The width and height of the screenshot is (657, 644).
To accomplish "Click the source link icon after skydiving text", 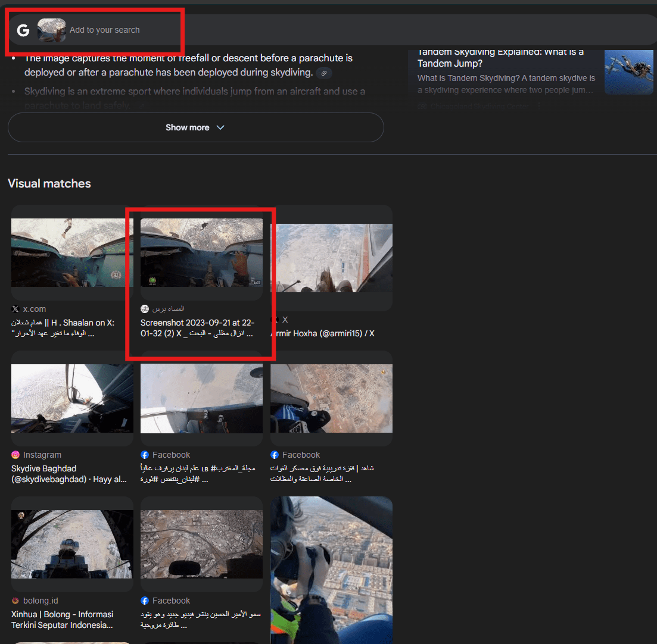I will (324, 73).
